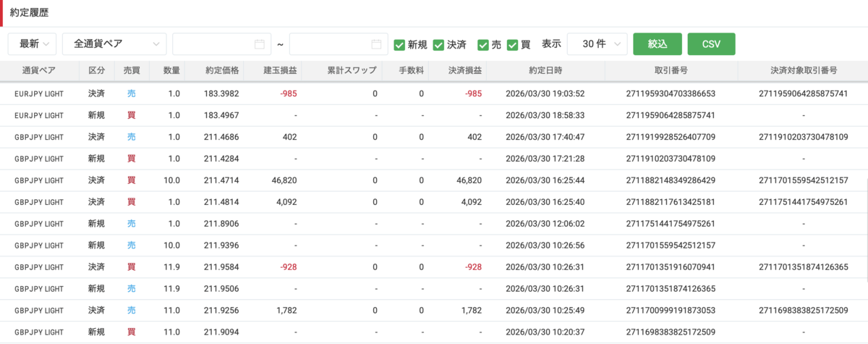Image resolution: width=868 pixels, height=344 pixels.
Task: Click trade number 2711882148349286429
Action: pyautogui.click(x=671, y=180)
